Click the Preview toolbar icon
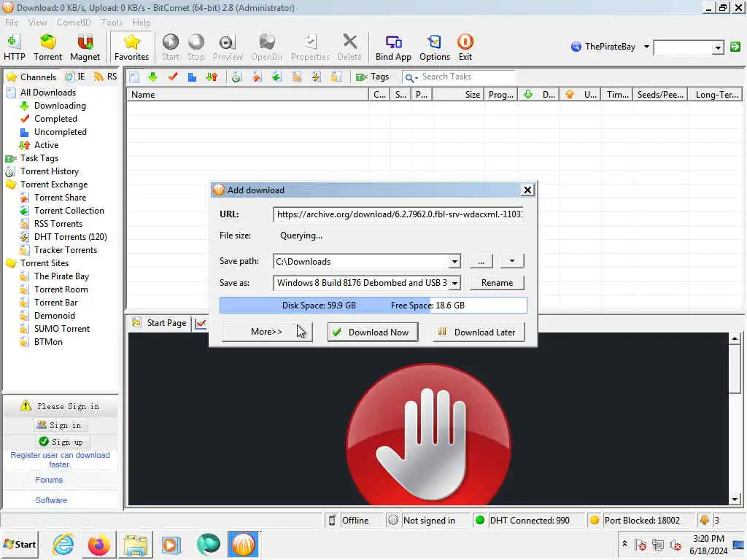This screenshot has height=560, width=747. click(228, 47)
